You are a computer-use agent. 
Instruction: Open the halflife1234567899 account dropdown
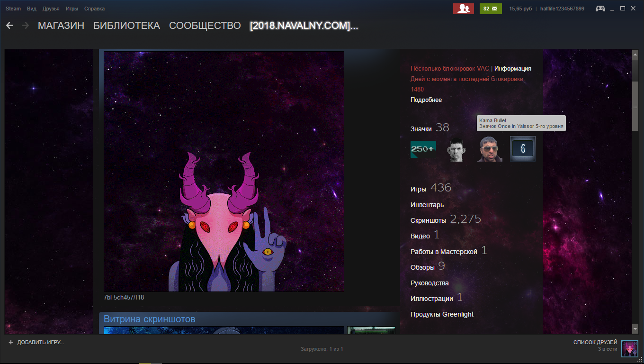[x=562, y=9]
